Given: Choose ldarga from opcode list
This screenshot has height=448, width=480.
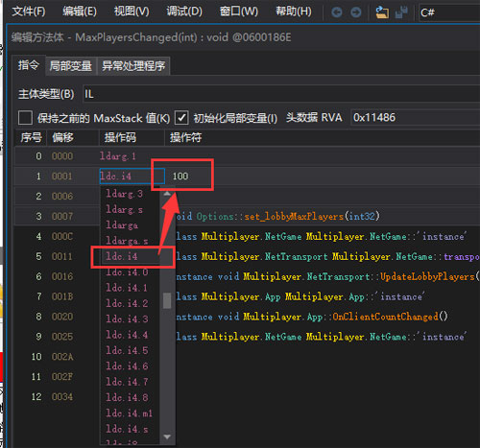Looking at the screenshot, I should click(122, 225).
